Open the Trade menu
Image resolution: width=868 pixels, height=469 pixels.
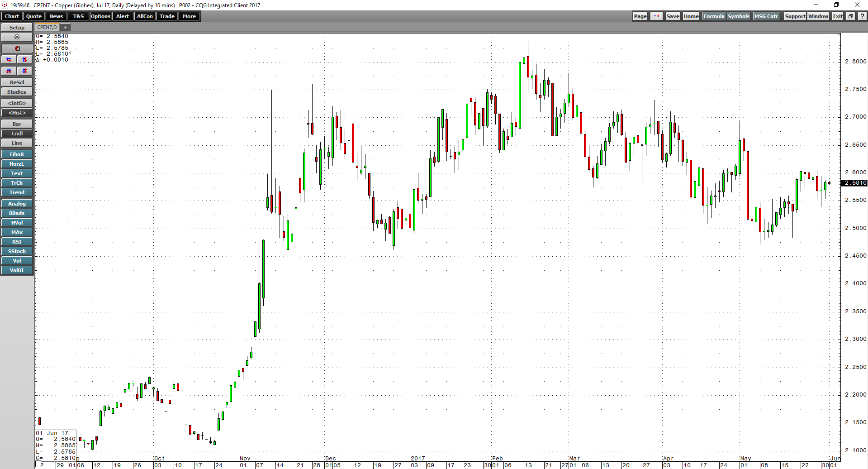click(167, 16)
